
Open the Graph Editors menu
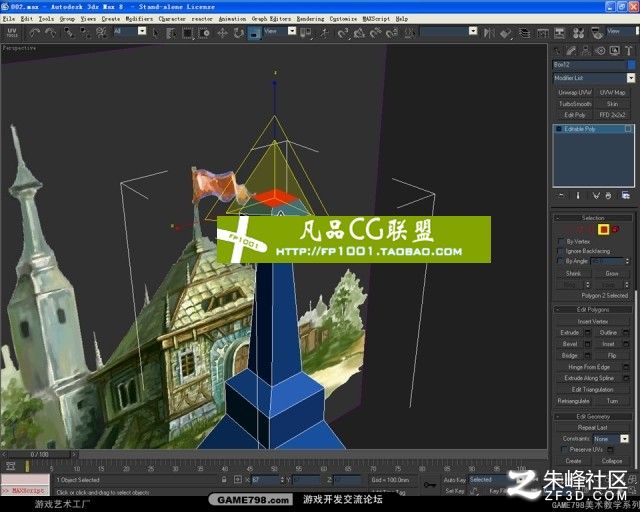click(x=271, y=19)
